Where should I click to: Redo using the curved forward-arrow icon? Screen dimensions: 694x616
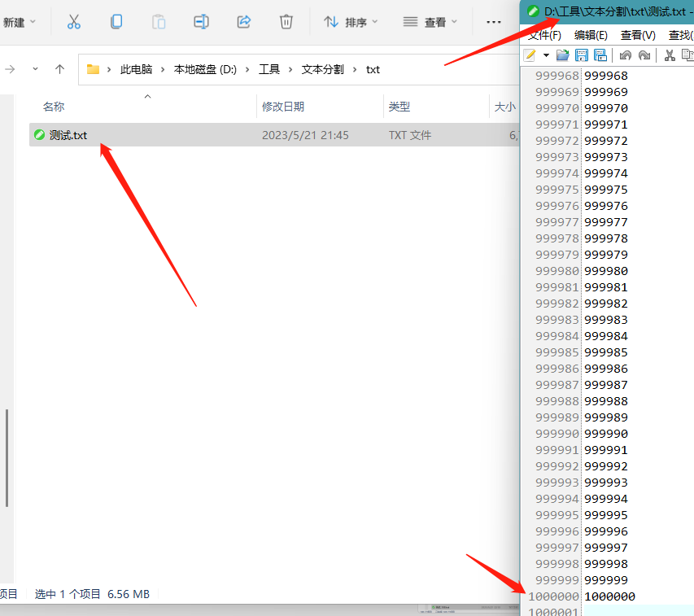tap(646, 55)
